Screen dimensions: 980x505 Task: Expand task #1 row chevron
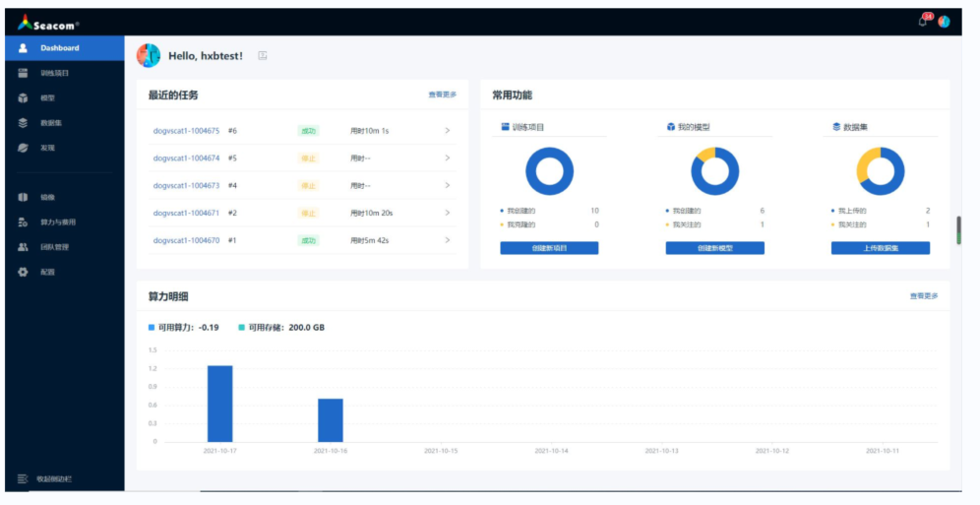coord(447,240)
